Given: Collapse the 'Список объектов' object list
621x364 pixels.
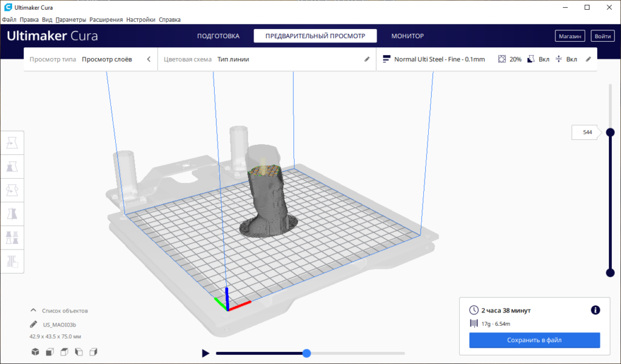Looking at the screenshot, I should pyautogui.click(x=34, y=311).
